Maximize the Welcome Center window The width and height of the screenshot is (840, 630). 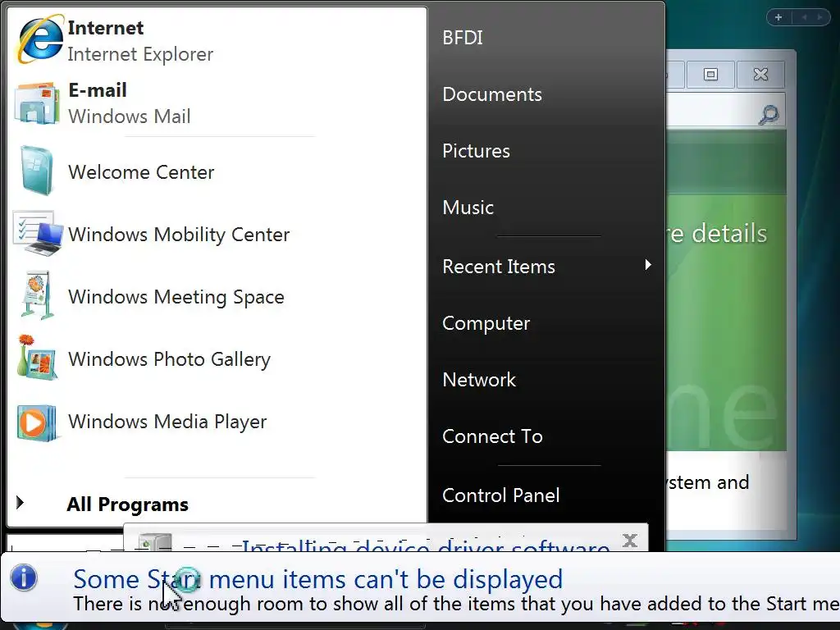point(710,74)
